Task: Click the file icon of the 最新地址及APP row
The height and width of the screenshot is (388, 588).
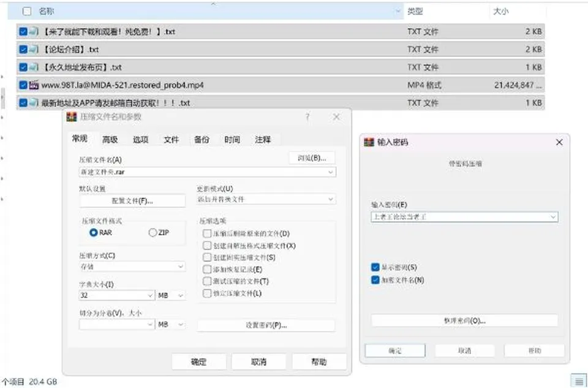Action: tap(34, 103)
